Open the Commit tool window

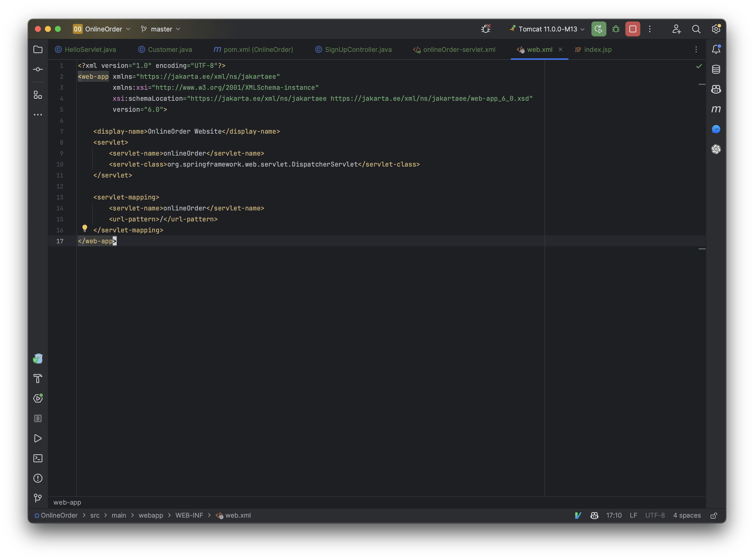pyautogui.click(x=38, y=69)
